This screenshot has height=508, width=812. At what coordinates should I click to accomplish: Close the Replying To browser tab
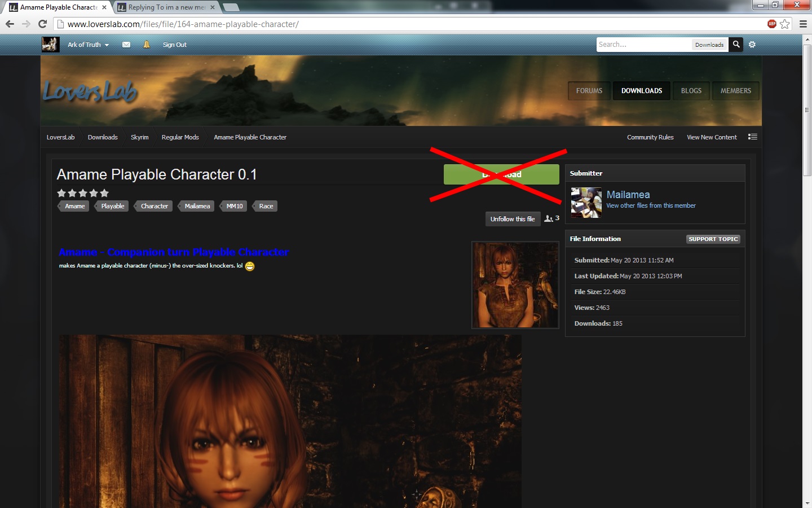click(x=213, y=7)
